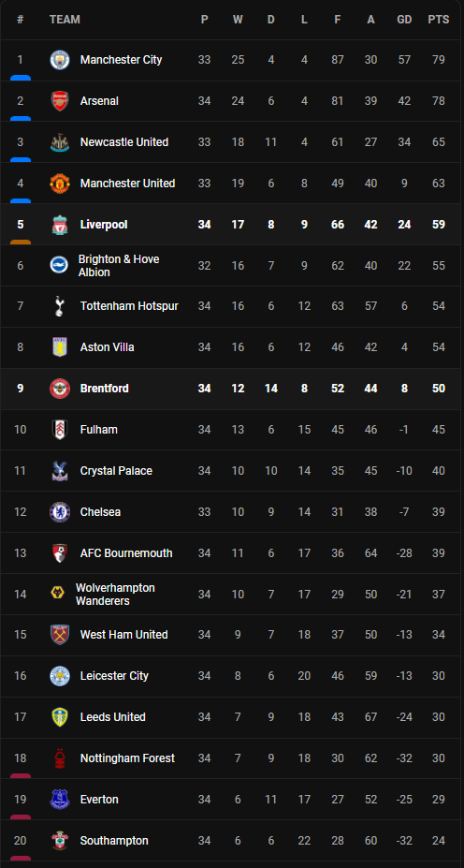Click the Brentford bee crest icon

click(59, 389)
